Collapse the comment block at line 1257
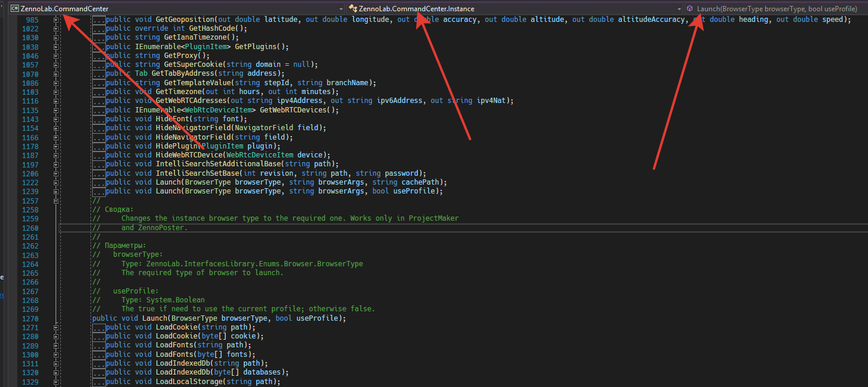Image resolution: width=868 pixels, height=387 pixels. (x=56, y=201)
